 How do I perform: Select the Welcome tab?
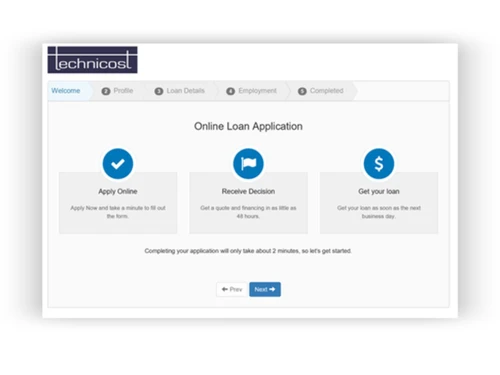point(69,91)
